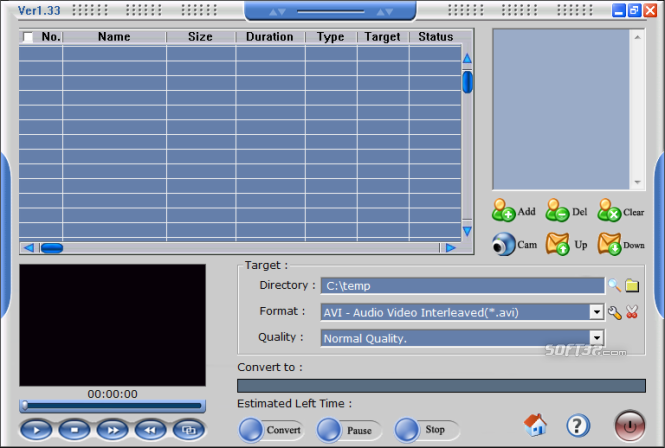Move selected file Down in list
665x448 pixels.
(x=609, y=244)
